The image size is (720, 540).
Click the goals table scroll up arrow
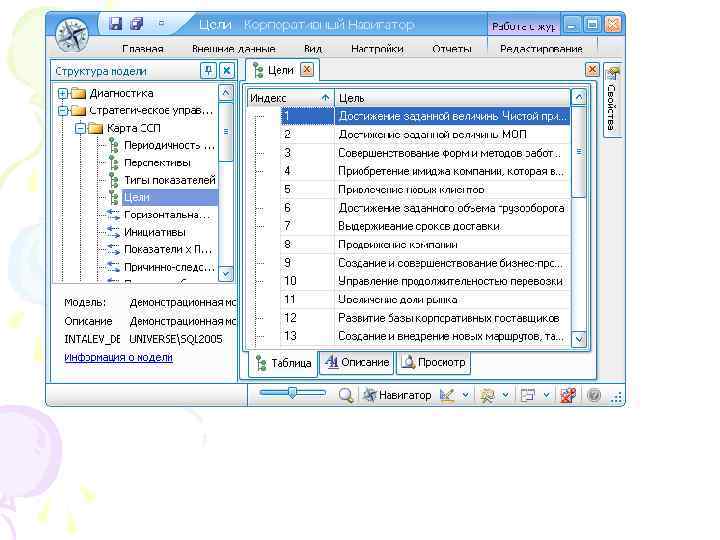[x=579, y=97]
